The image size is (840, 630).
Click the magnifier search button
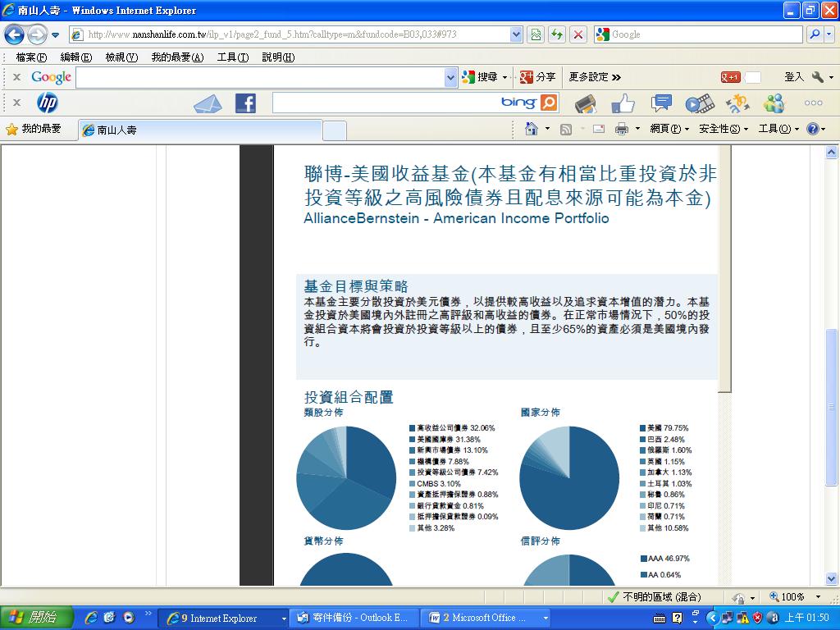[x=815, y=34]
